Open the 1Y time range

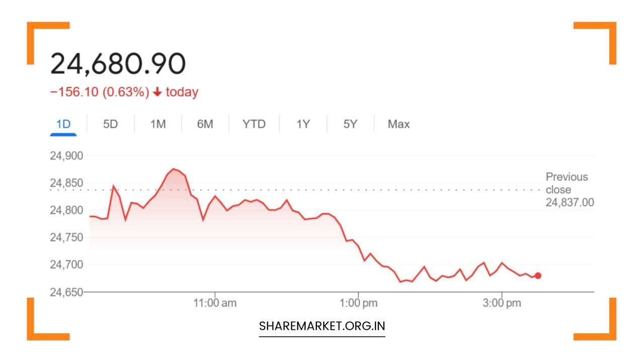tap(303, 124)
